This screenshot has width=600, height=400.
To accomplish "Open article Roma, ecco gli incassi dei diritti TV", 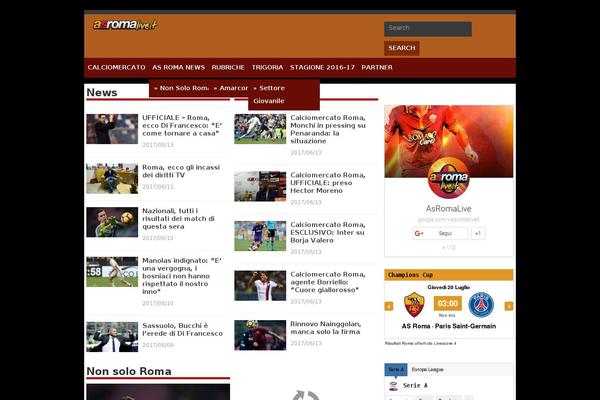I will pos(181,171).
